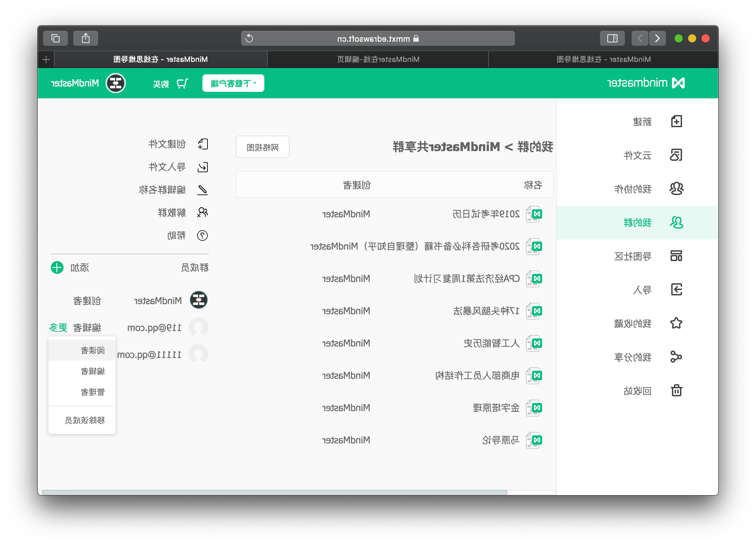Viewport: 756px width, 545px height.
Task: Click the 解散群 disband group icon
Action: (x=202, y=213)
